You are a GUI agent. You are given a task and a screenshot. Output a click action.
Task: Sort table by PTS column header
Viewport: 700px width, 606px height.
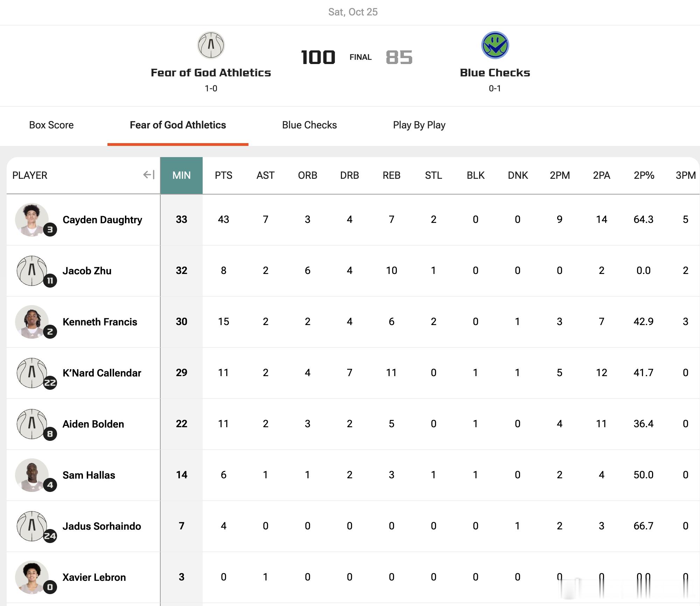223,175
